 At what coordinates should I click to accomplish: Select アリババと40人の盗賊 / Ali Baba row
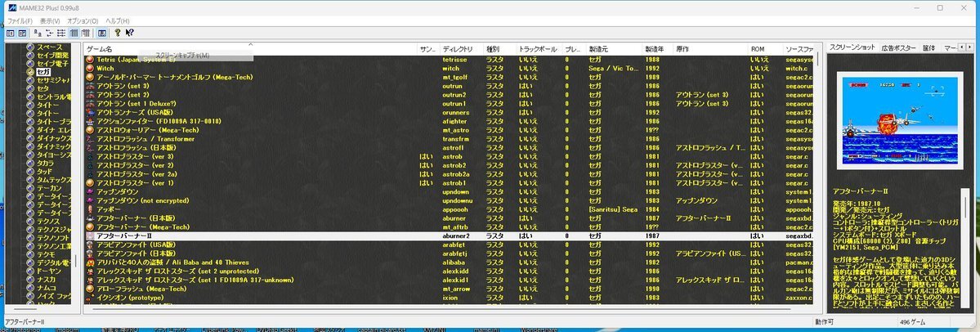tap(450, 262)
